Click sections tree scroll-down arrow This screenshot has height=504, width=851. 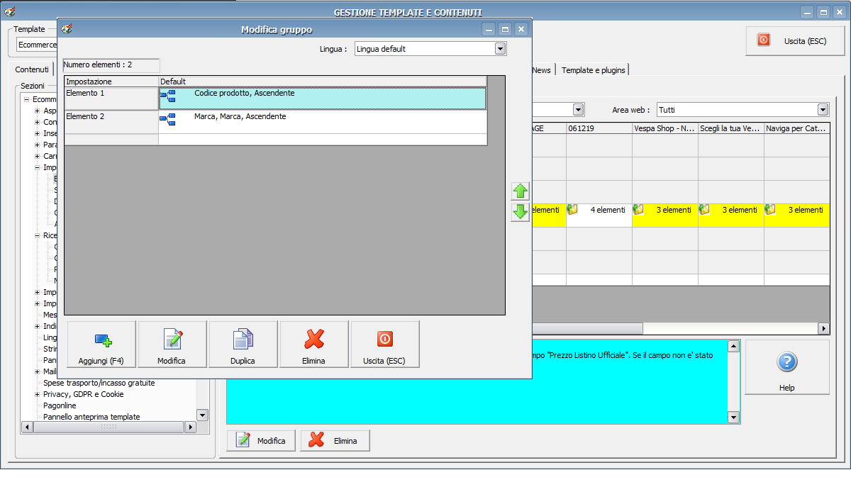click(202, 415)
